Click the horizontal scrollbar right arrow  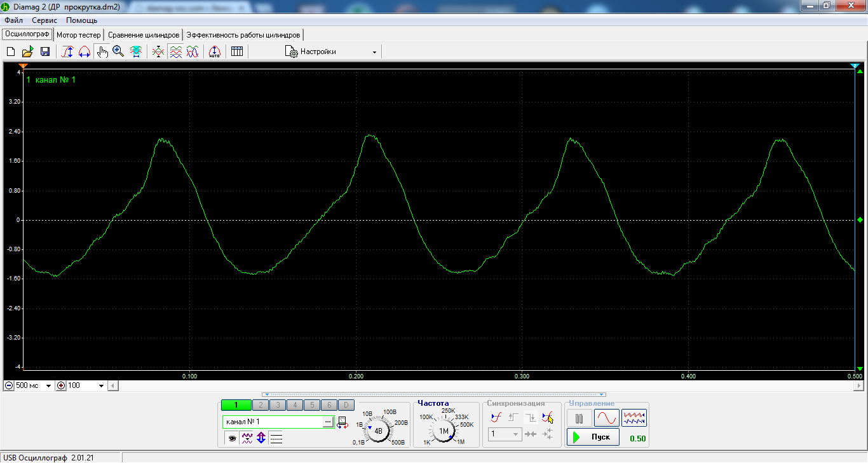tap(858, 385)
